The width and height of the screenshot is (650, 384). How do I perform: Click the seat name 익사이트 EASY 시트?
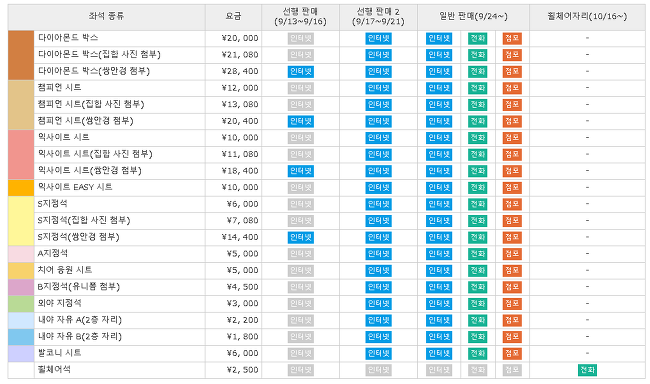[x=75, y=187]
